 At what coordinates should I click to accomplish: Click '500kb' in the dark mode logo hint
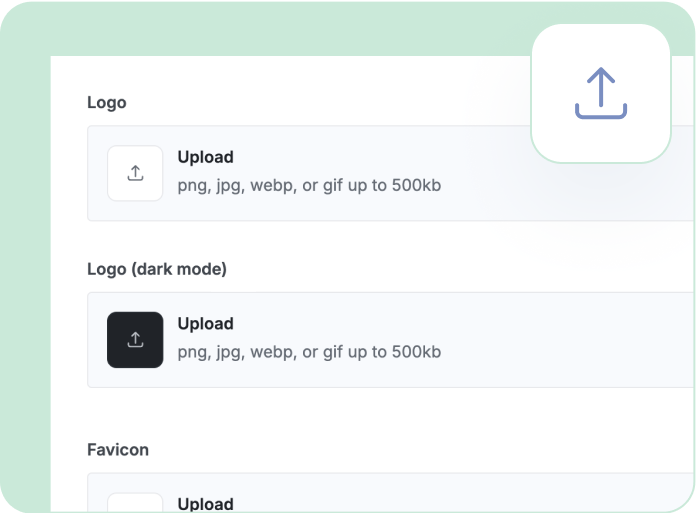click(415, 352)
